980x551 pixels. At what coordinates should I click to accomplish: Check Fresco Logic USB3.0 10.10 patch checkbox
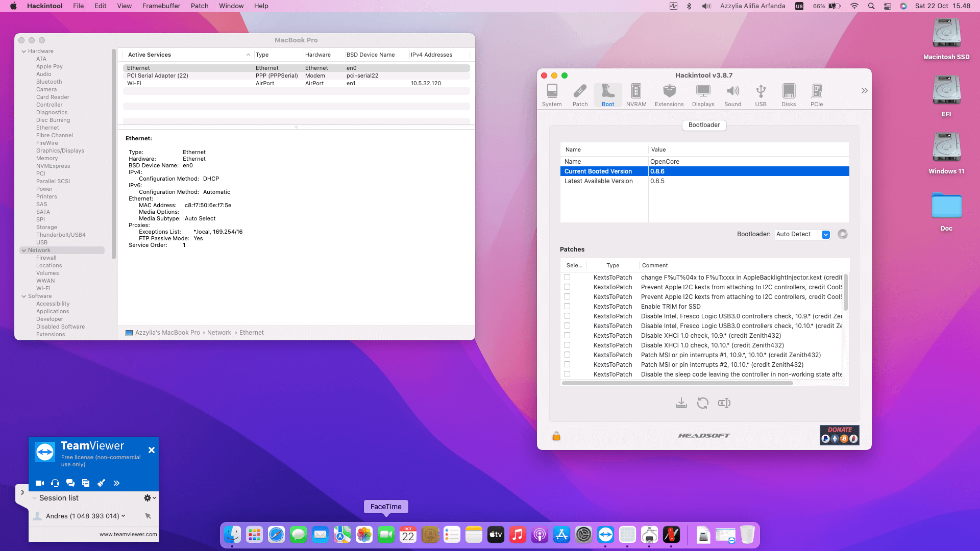567,326
